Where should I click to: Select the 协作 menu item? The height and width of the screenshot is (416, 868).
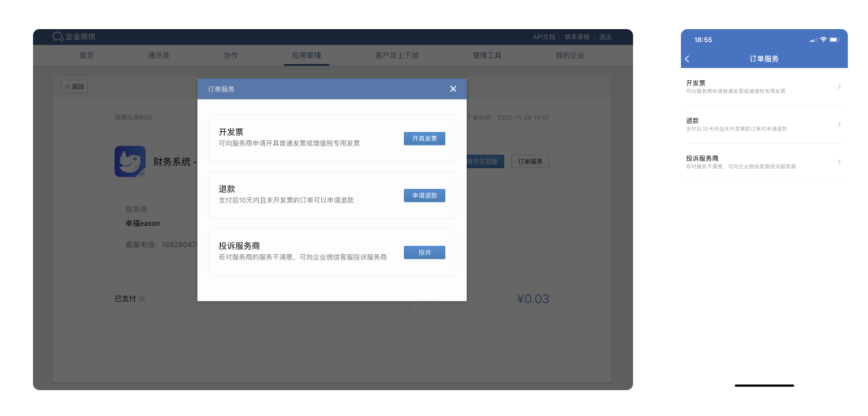pyautogui.click(x=231, y=56)
